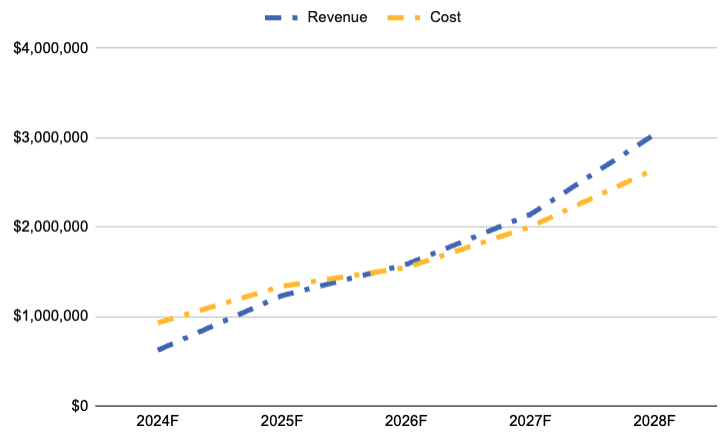Select the $2,000,000 axis label
Screen dimensions: 728x436
pos(51,227)
